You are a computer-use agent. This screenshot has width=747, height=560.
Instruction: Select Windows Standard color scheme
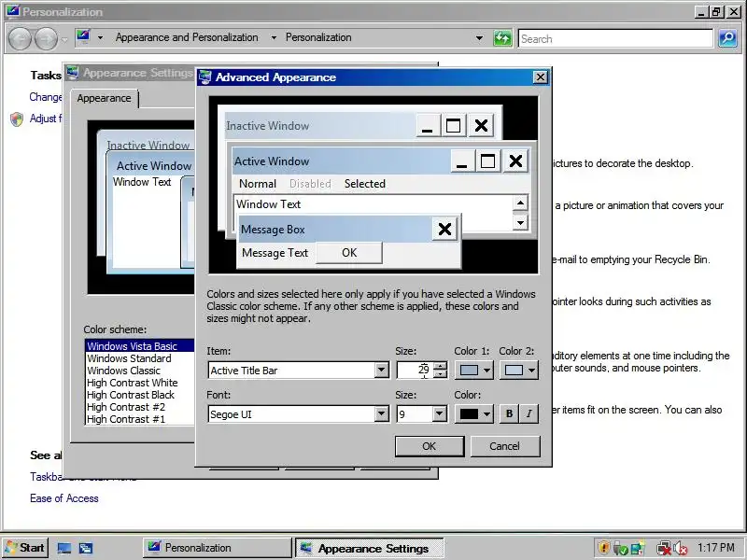coord(139,358)
